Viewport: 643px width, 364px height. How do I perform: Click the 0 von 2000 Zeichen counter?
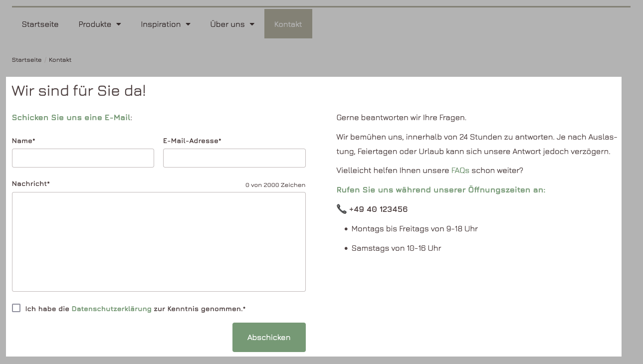pos(275,185)
